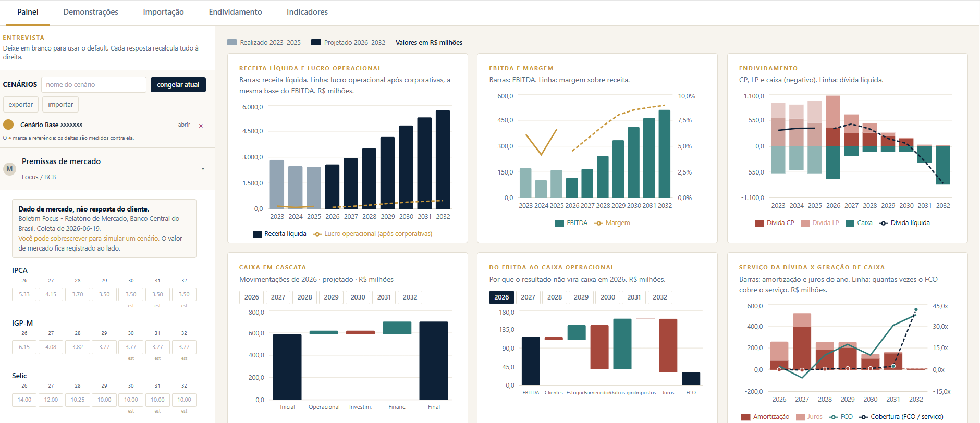Select year 2028 in Caixa em cascata

point(305,297)
